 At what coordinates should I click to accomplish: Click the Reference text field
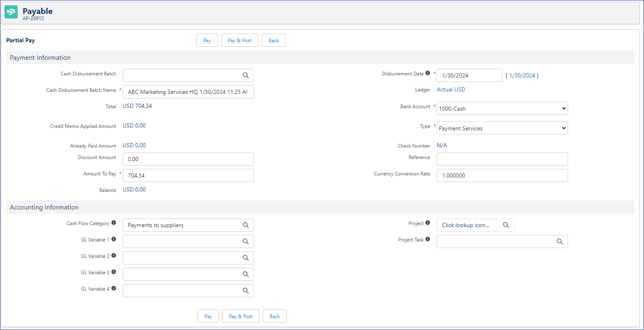(502, 159)
